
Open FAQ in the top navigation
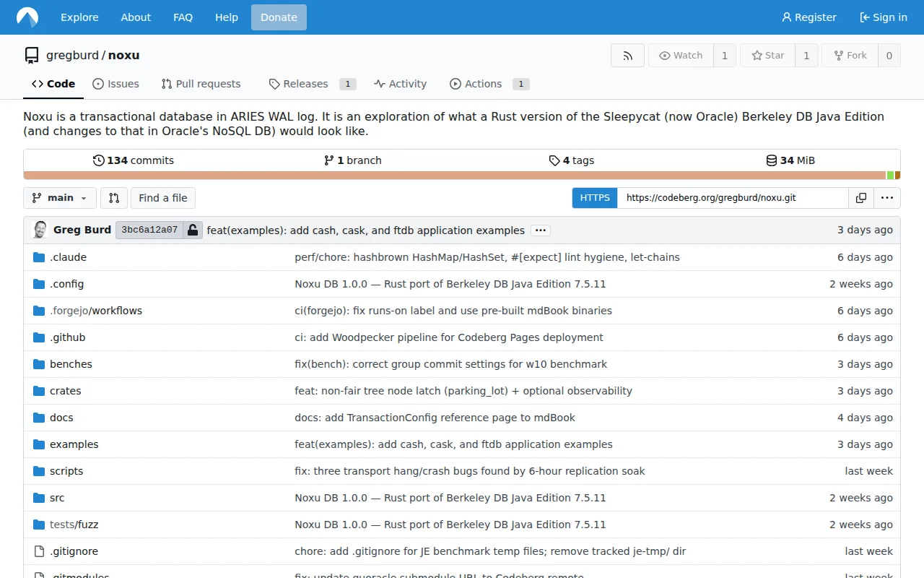183,17
